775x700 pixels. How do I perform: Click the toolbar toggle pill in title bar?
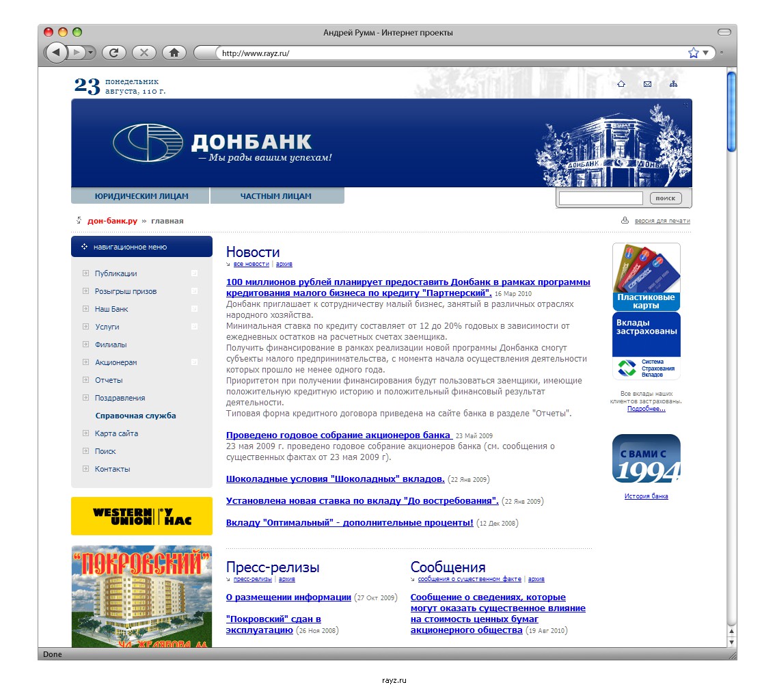coord(724,32)
